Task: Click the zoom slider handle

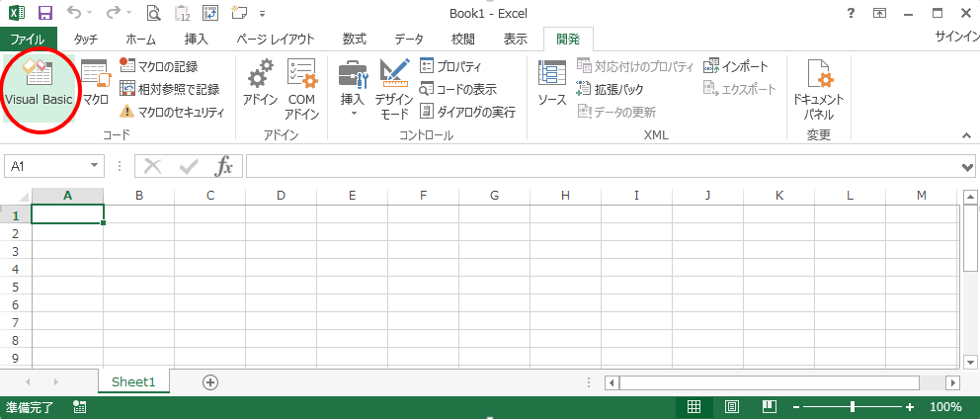Action: 853,407
